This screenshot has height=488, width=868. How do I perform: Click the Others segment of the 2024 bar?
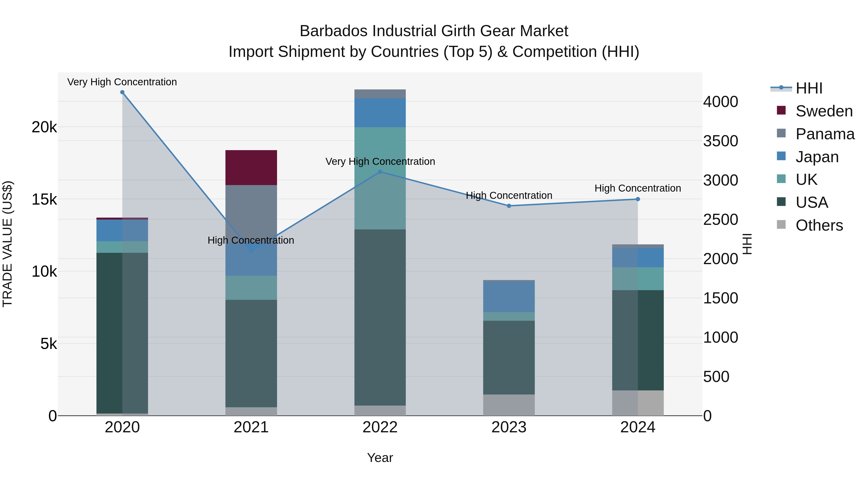tap(638, 403)
